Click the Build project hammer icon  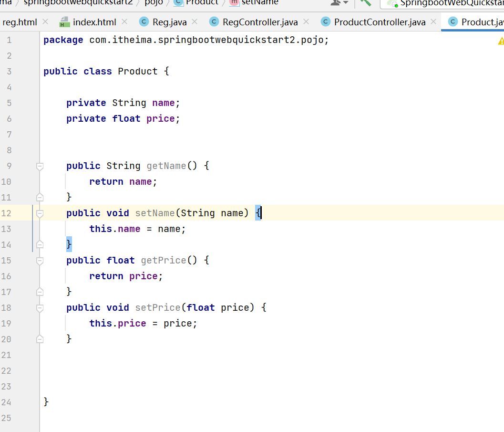click(x=365, y=3)
